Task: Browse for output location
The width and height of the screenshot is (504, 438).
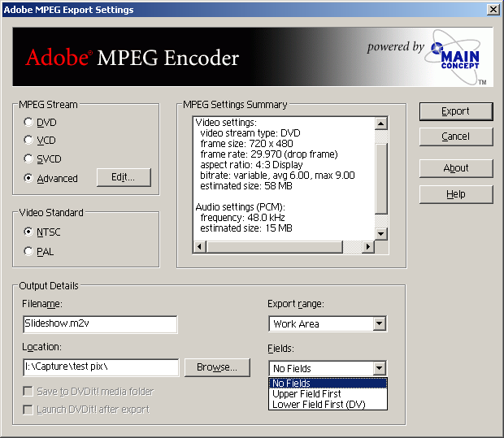Action: point(217,367)
